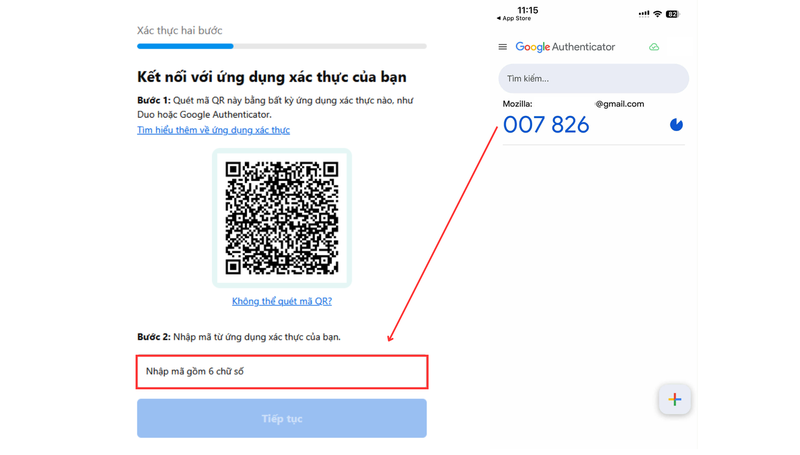Click the 'Tìm kiếm...' search box

point(593,79)
